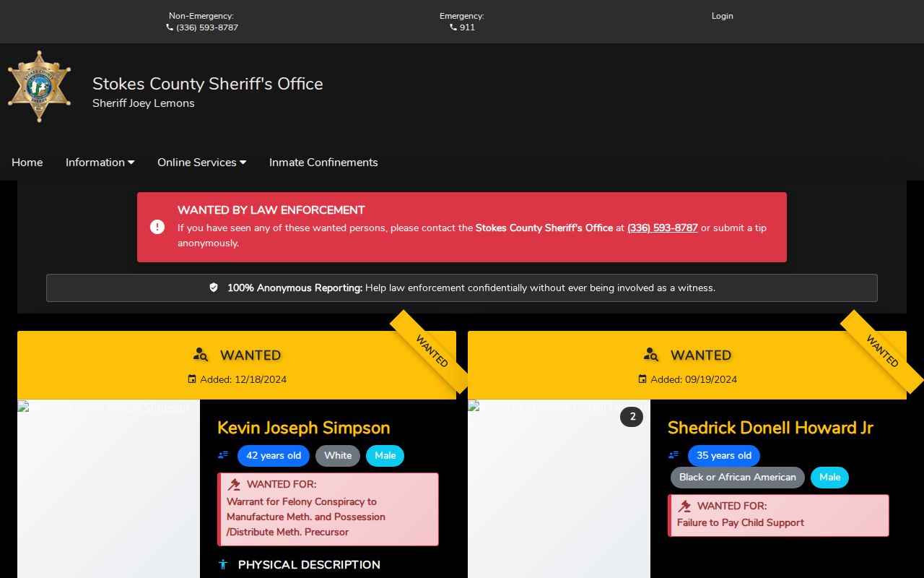Click calendar icon next to Added: 09/19/2024

click(642, 379)
